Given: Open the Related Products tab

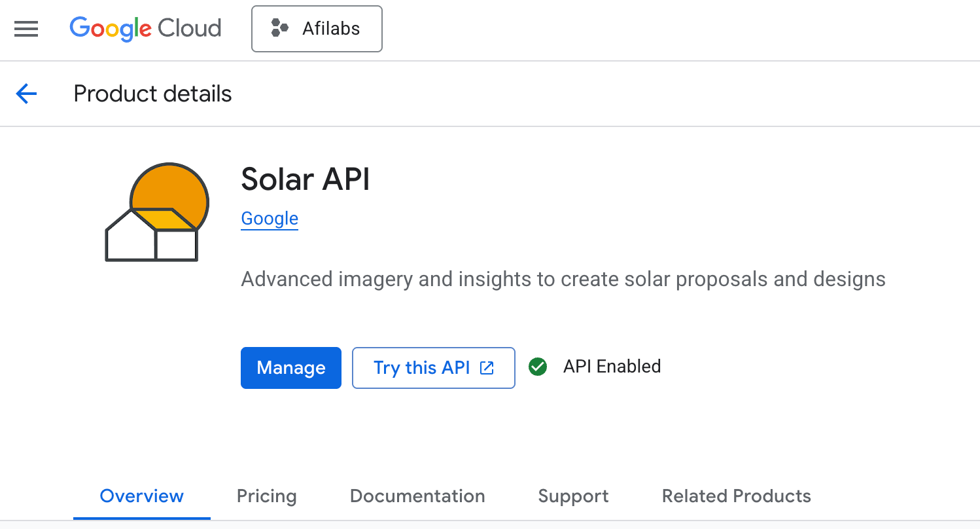Looking at the screenshot, I should click(736, 496).
